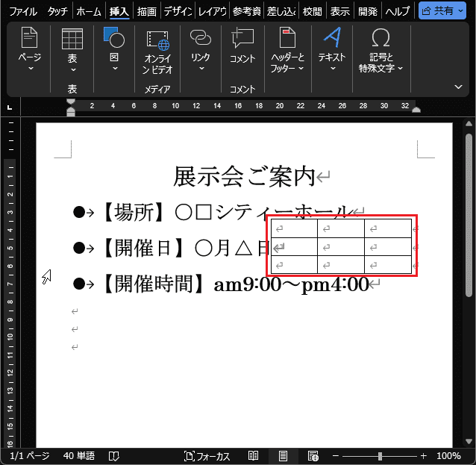Open the 表示 (View) tab
The image size is (476, 465).
click(339, 11)
